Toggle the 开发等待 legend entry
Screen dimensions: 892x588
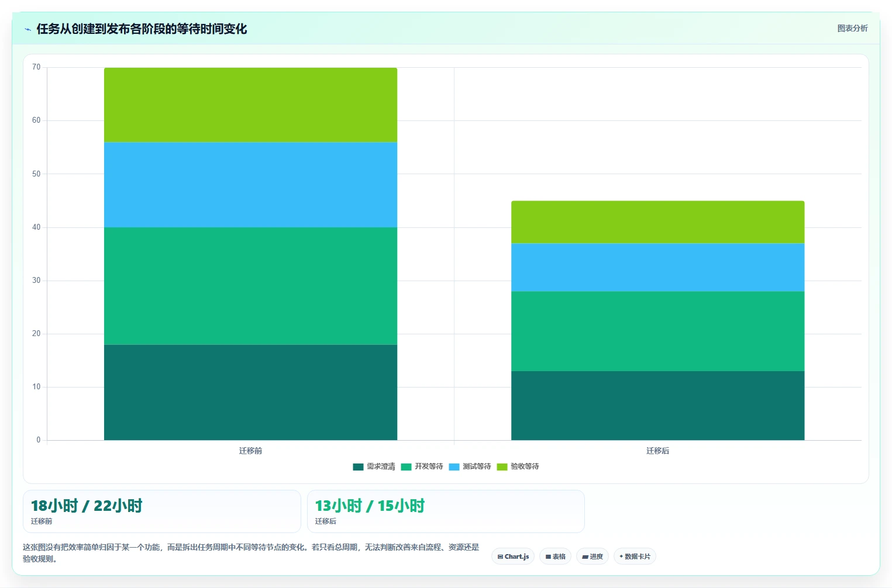tap(422, 466)
